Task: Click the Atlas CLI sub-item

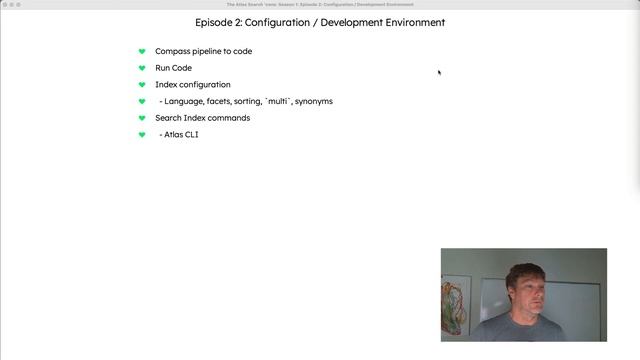Action: 179,135
